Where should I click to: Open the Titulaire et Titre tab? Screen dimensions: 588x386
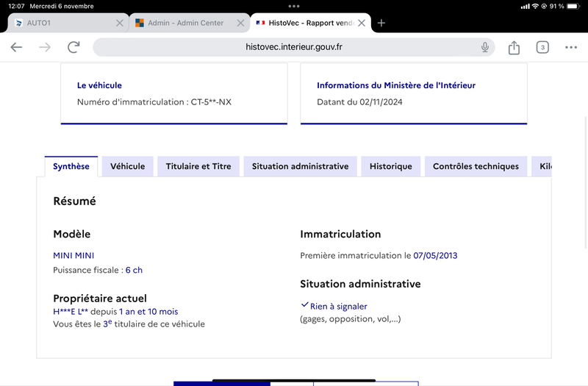pyautogui.click(x=198, y=167)
